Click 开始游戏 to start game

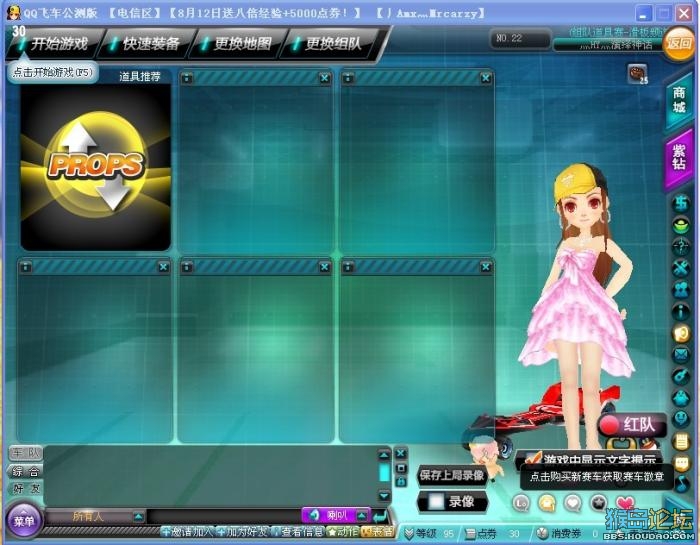55,44
